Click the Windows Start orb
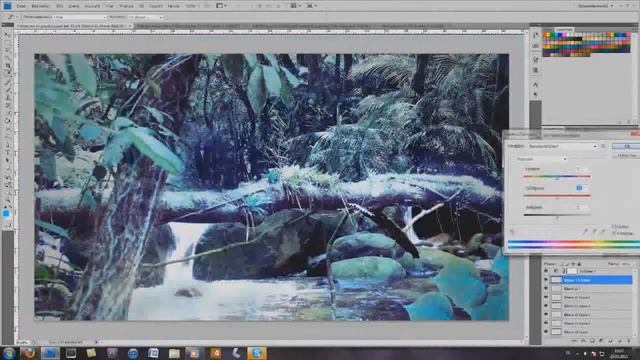 (9, 353)
